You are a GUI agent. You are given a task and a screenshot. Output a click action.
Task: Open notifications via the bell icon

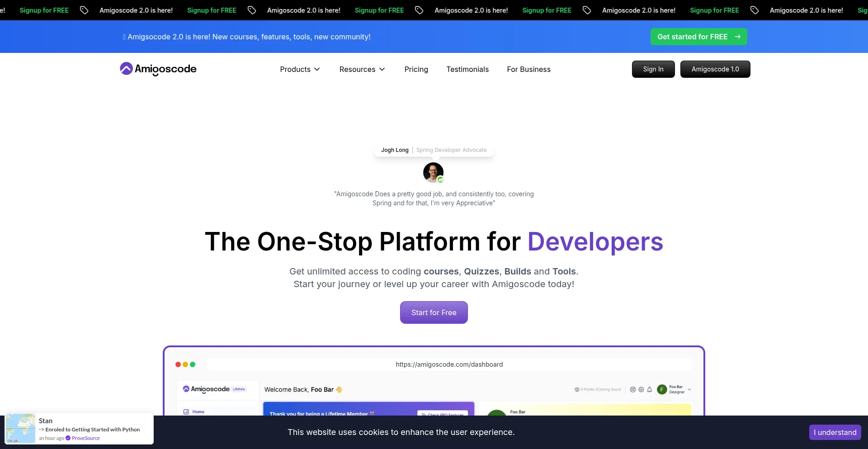[650, 389]
